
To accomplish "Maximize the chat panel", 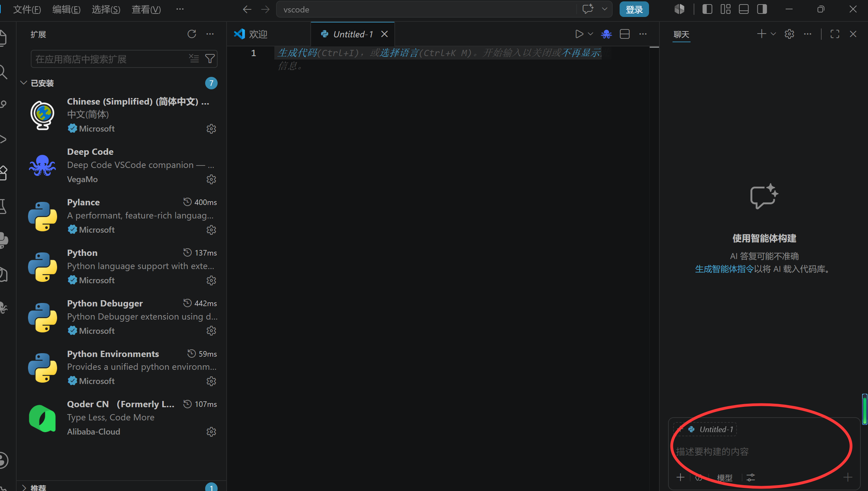I will click(x=835, y=34).
